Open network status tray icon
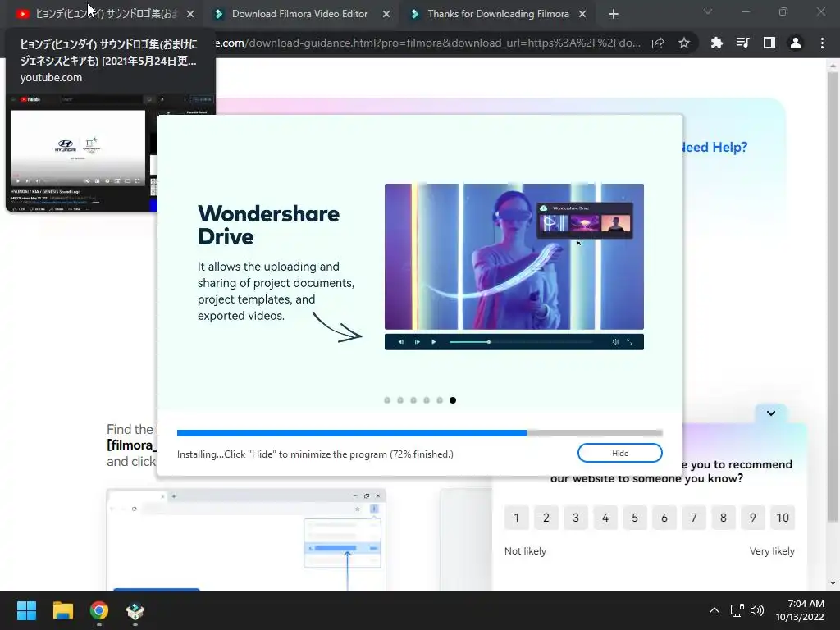This screenshot has width=840, height=630. click(x=737, y=610)
